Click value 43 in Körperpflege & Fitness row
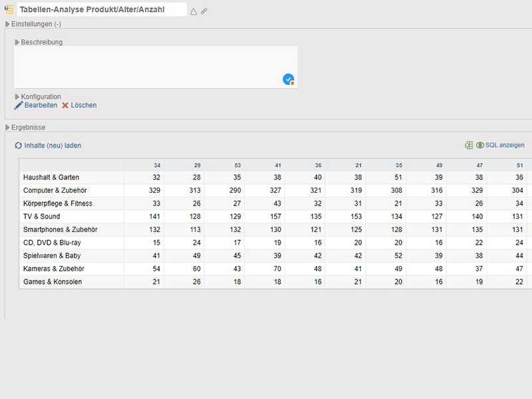Image resolution: width=532 pixels, height=399 pixels. pyautogui.click(x=277, y=203)
